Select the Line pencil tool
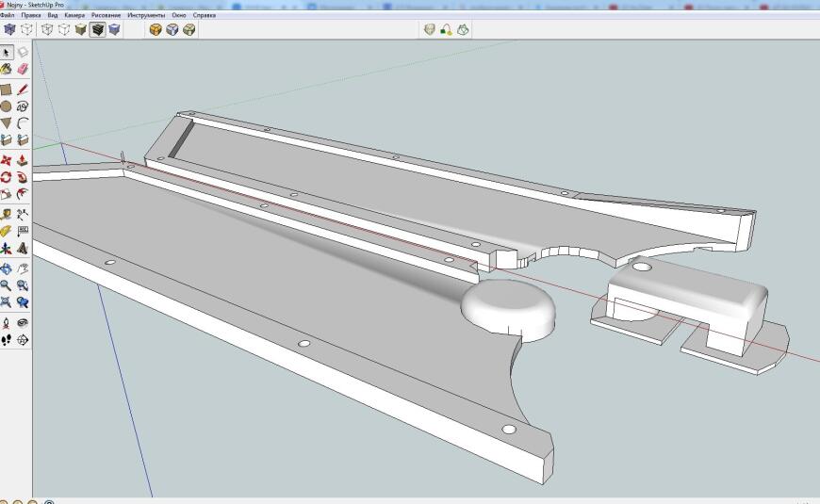Image resolution: width=820 pixels, height=504 pixels. coord(23,89)
